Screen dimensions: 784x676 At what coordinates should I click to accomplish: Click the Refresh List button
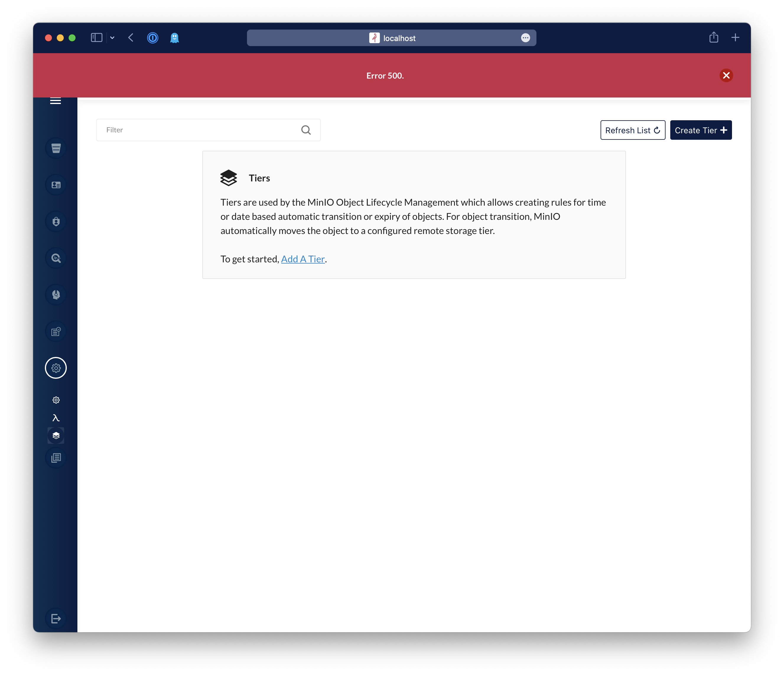[x=633, y=130]
